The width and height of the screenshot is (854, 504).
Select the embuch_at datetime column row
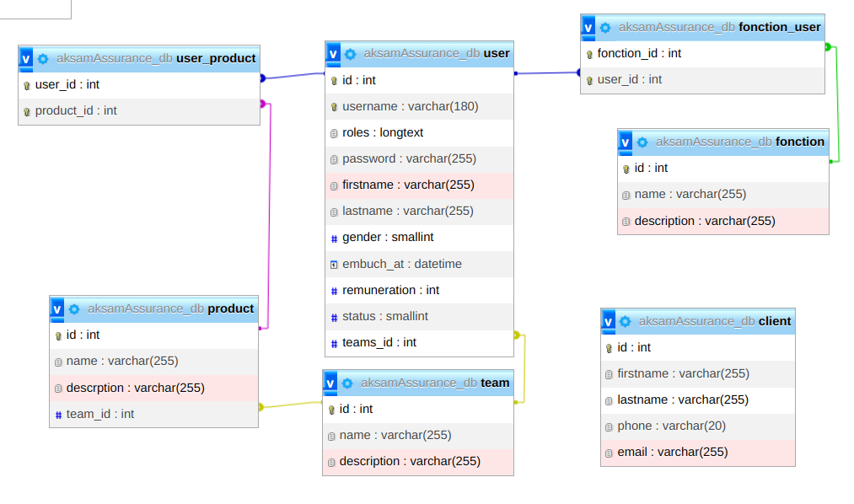pos(401,264)
